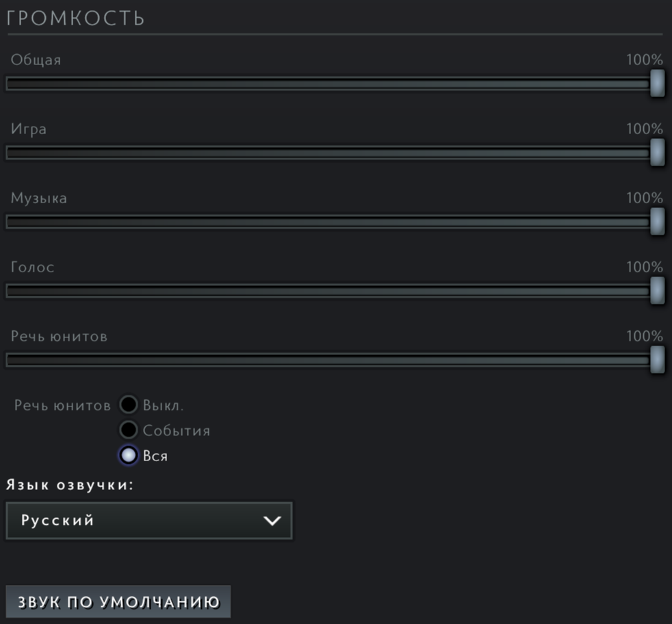
Task: Click the Громкость section header
Action: [76, 18]
